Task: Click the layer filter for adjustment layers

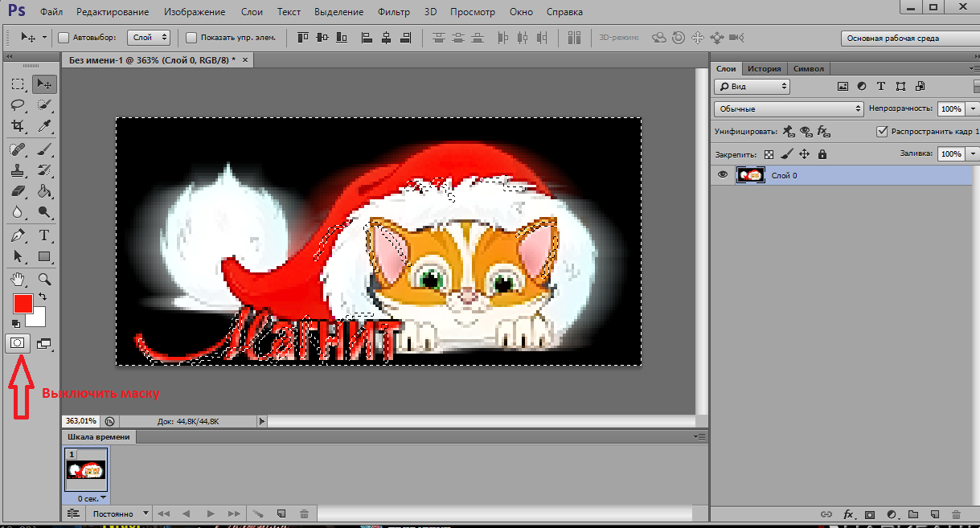Action: [862, 86]
